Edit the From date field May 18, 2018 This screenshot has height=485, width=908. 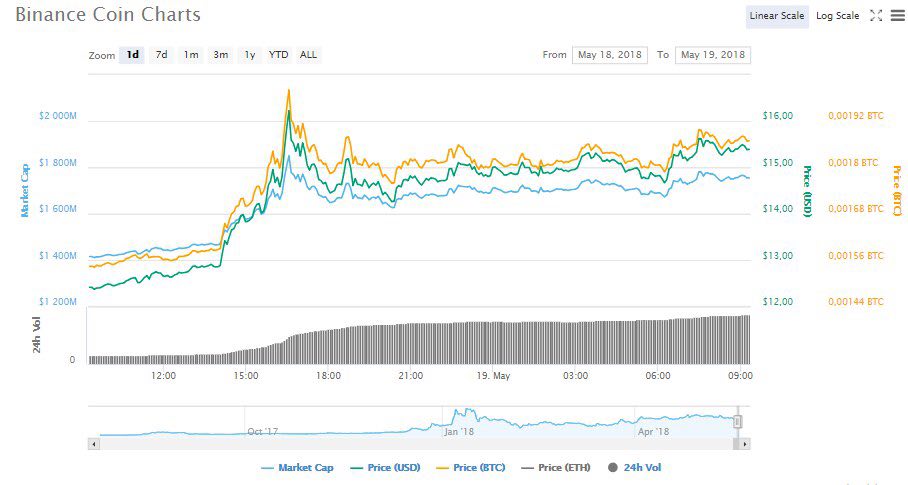point(610,55)
